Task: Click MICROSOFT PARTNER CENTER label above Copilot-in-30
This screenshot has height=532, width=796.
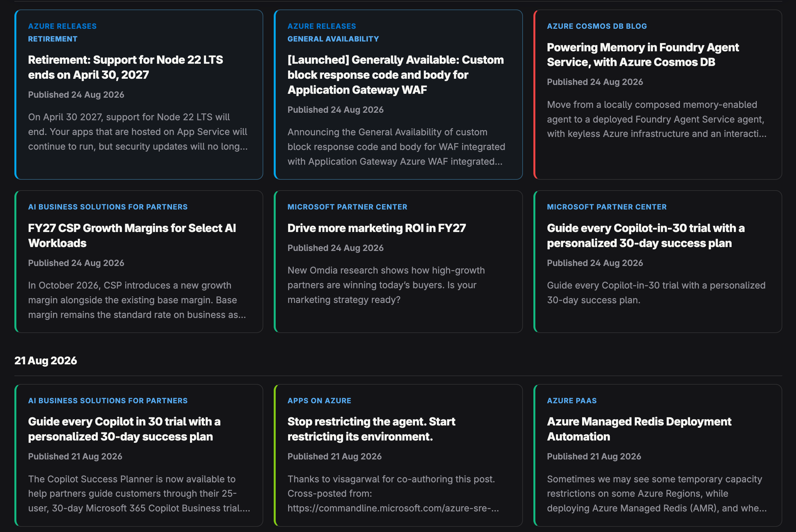Action: pyautogui.click(x=607, y=207)
